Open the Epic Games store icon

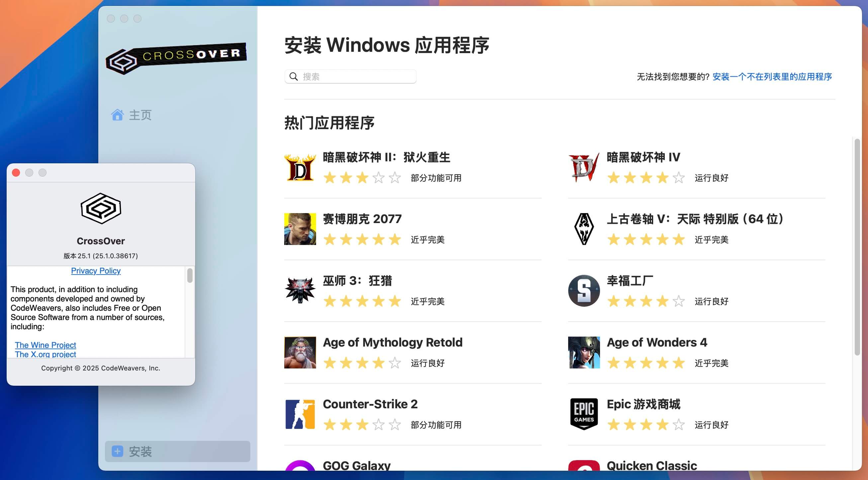point(584,414)
